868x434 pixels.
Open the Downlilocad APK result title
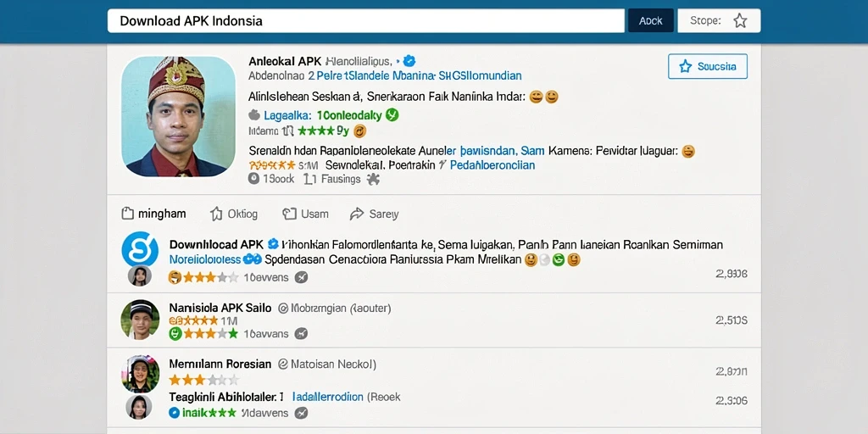tap(217, 244)
